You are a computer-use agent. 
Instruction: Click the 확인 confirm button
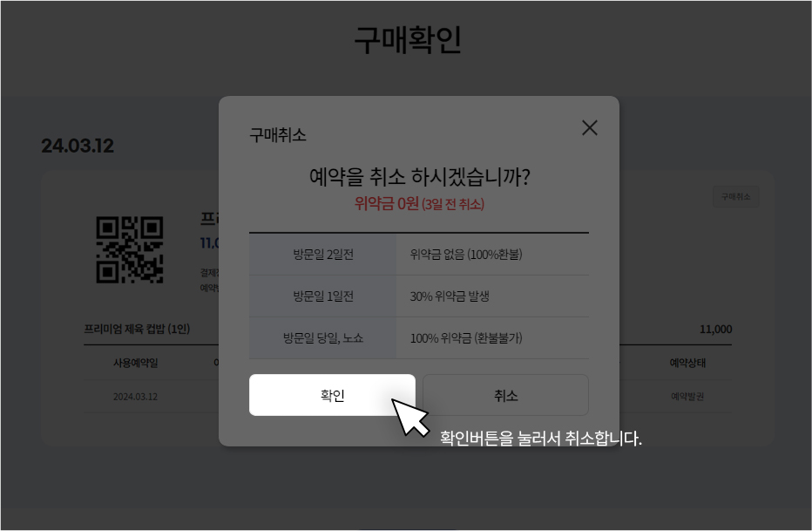[332, 394]
